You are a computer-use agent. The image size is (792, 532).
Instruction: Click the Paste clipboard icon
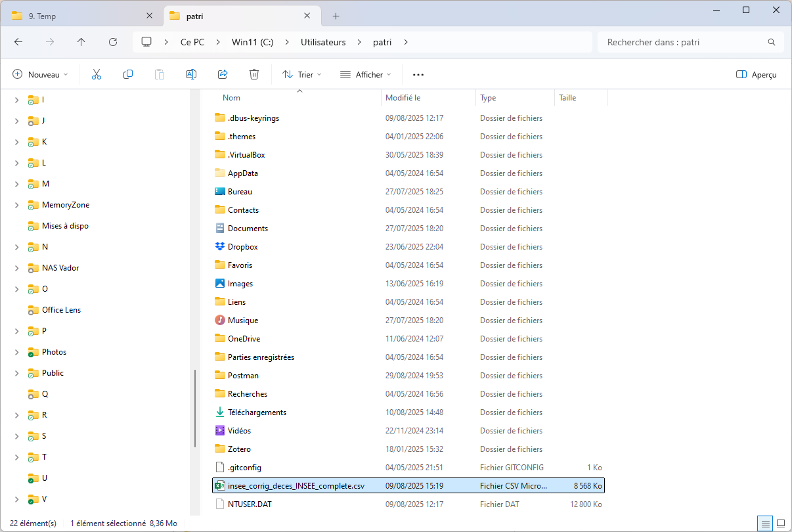tap(160, 74)
